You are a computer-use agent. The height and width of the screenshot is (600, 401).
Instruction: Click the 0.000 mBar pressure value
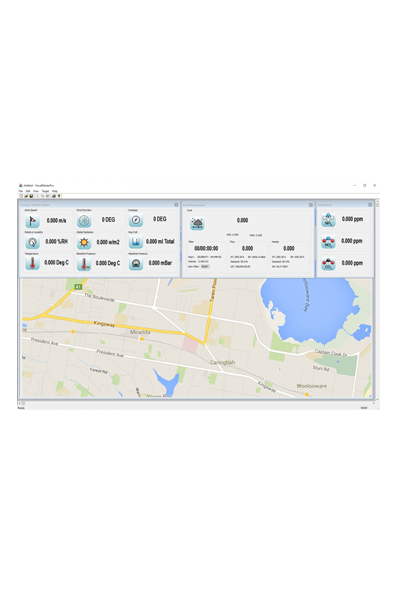point(160,263)
